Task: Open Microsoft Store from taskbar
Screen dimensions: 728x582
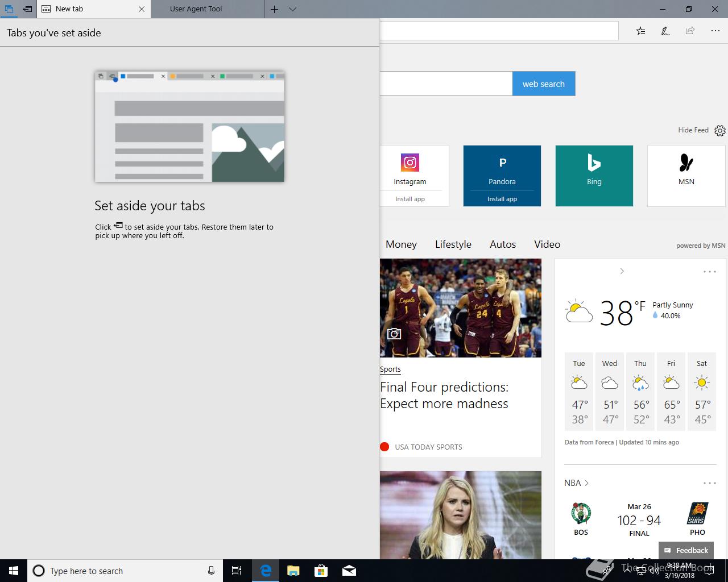Action: (x=321, y=571)
